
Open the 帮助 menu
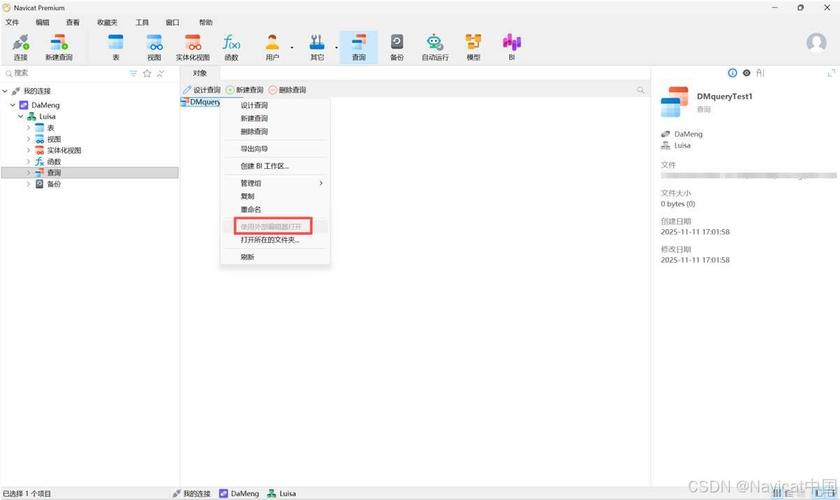(206, 22)
